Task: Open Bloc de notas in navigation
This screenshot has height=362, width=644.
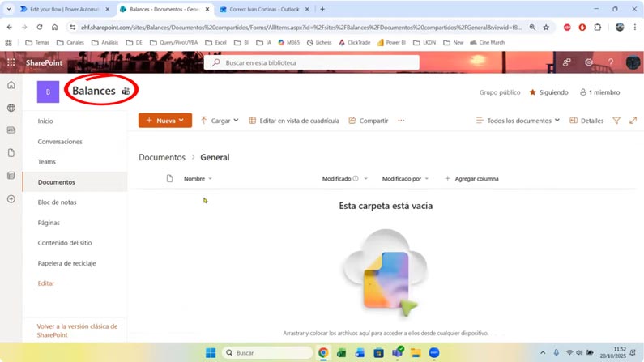Action: click(x=57, y=202)
